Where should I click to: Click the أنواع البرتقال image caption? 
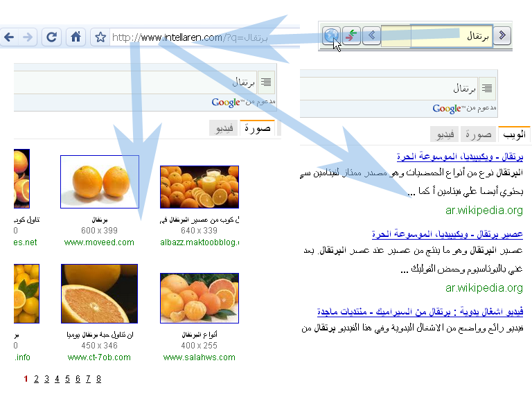click(199, 335)
